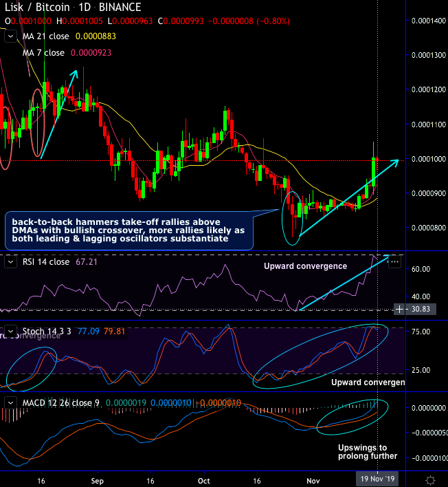Click the RSI 14 close indicator label
Viewport: 448px width, 487px height.
pos(46,262)
